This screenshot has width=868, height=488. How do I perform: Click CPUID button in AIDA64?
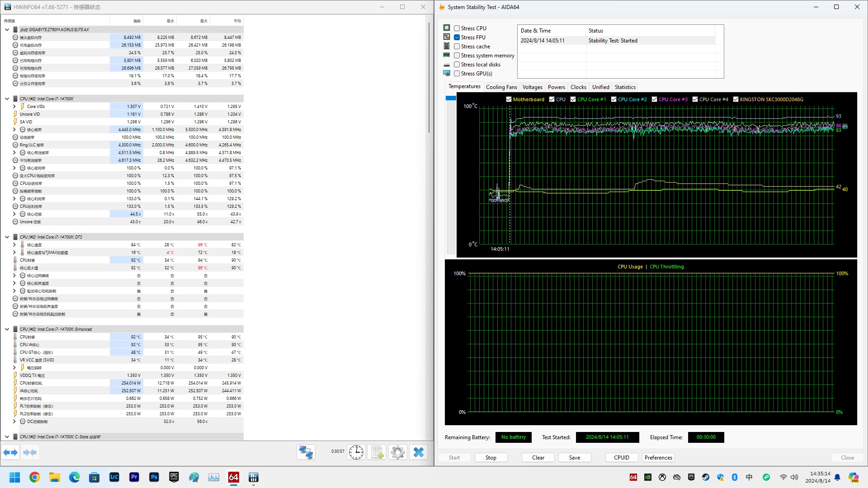pyautogui.click(x=622, y=458)
